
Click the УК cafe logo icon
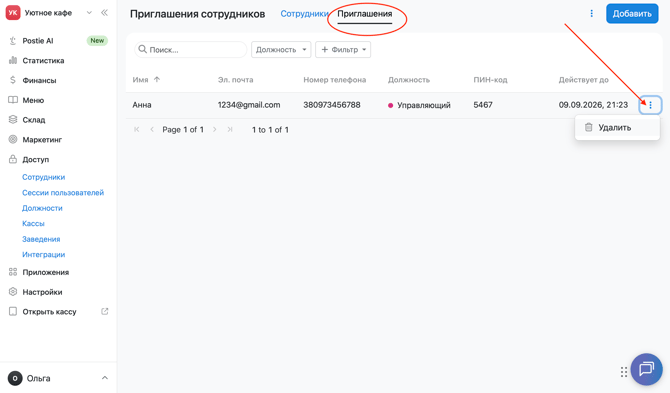pyautogui.click(x=13, y=13)
